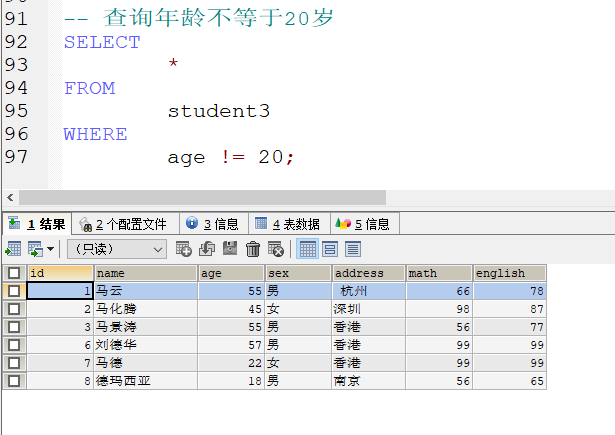Image resolution: width=615 pixels, height=435 pixels.
Task: Check the row checkbox for 德玛西亚
Action: (14, 381)
